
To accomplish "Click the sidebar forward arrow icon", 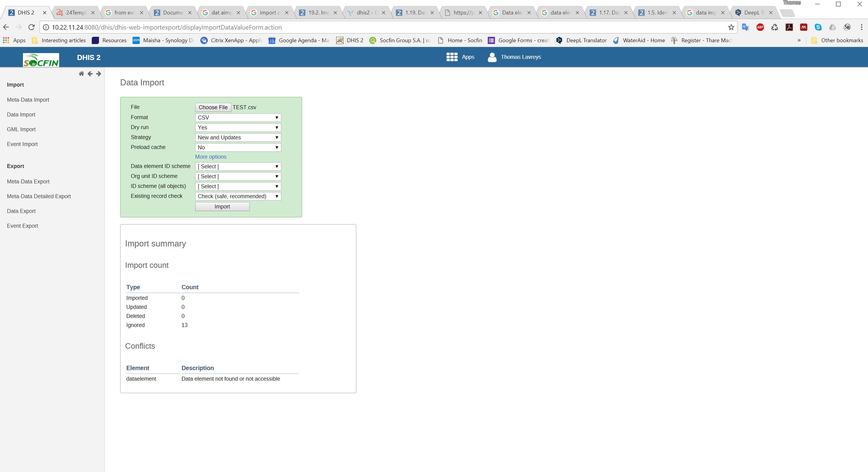I will (98, 74).
